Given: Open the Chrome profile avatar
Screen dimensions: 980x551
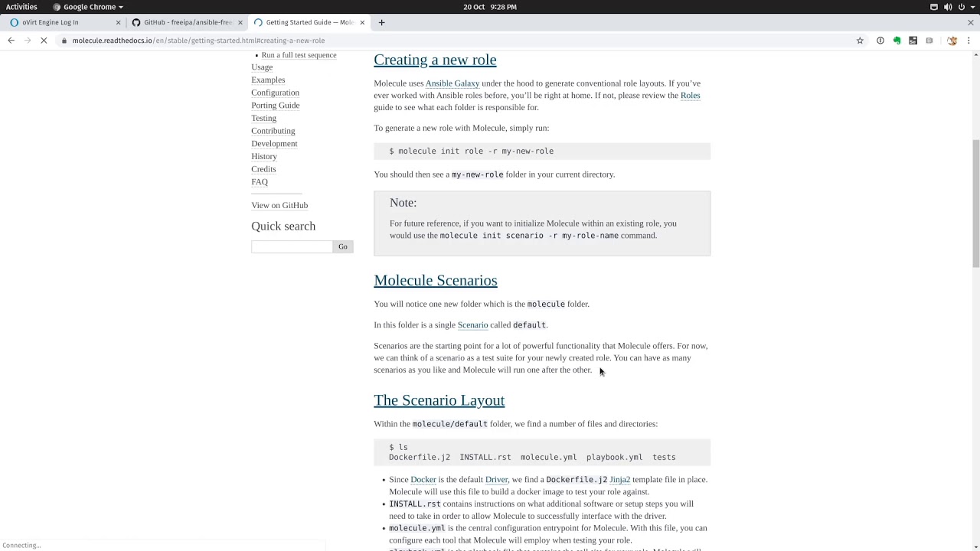Looking at the screenshot, I should tap(952, 41).
